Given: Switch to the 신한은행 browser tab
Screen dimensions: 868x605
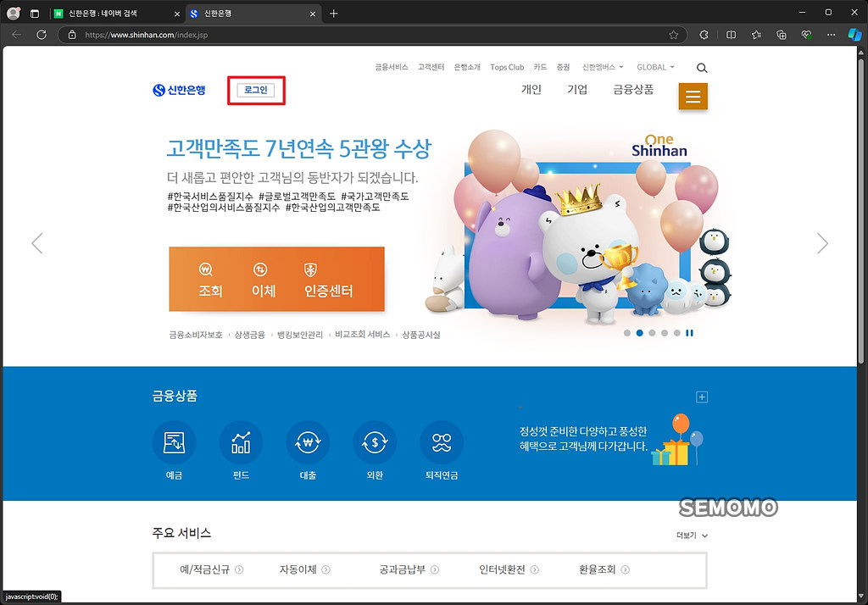Looking at the screenshot, I should coord(252,14).
